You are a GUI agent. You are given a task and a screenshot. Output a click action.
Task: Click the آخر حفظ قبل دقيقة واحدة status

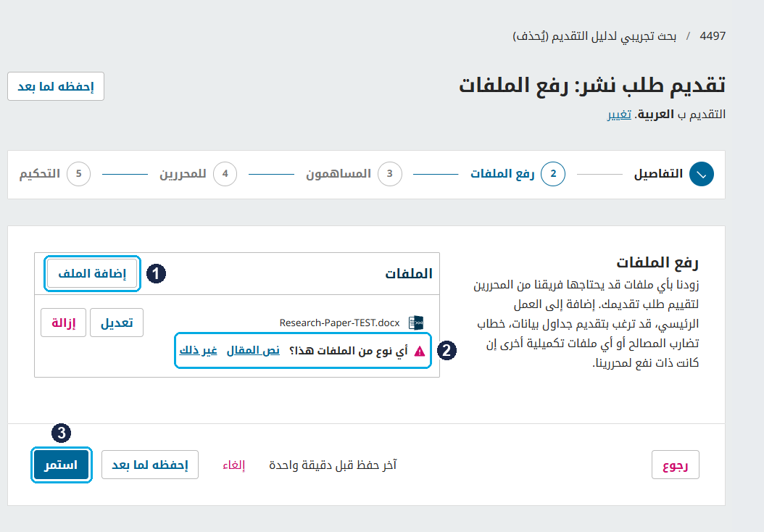(333, 465)
